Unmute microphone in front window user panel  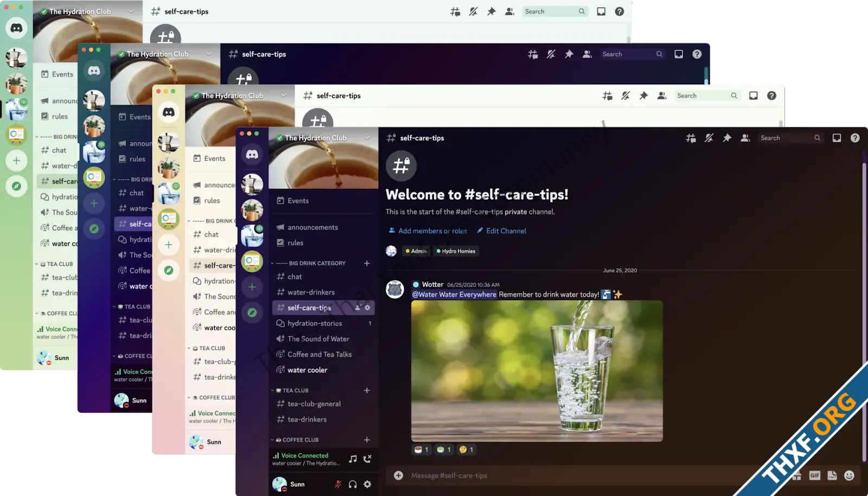coord(338,484)
